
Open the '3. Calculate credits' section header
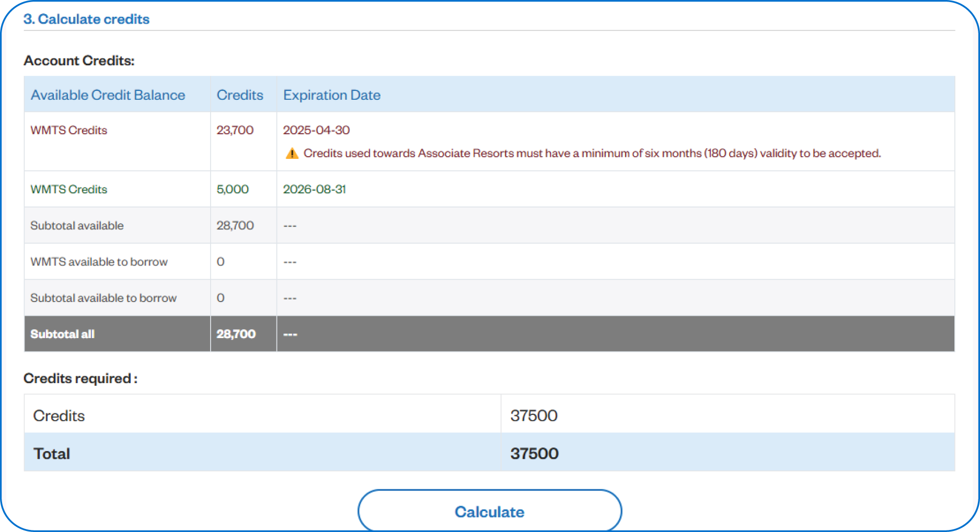click(87, 19)
